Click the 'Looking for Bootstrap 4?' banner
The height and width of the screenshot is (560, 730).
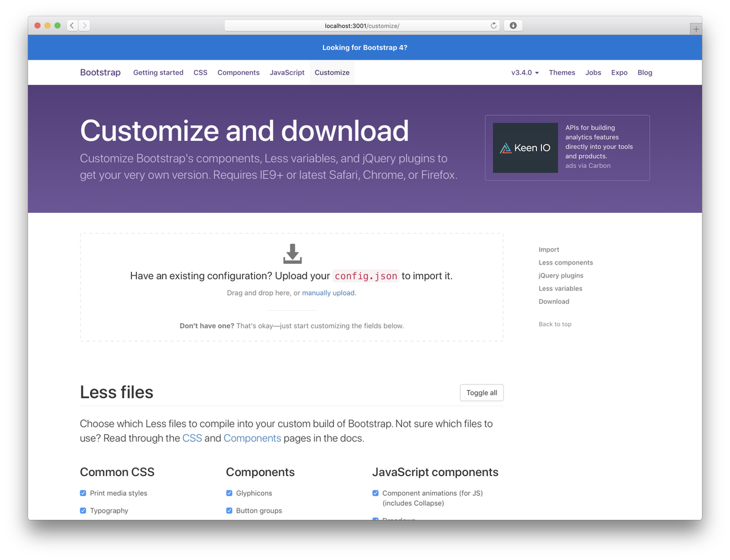pyautogui.click(x=365, y=47)
